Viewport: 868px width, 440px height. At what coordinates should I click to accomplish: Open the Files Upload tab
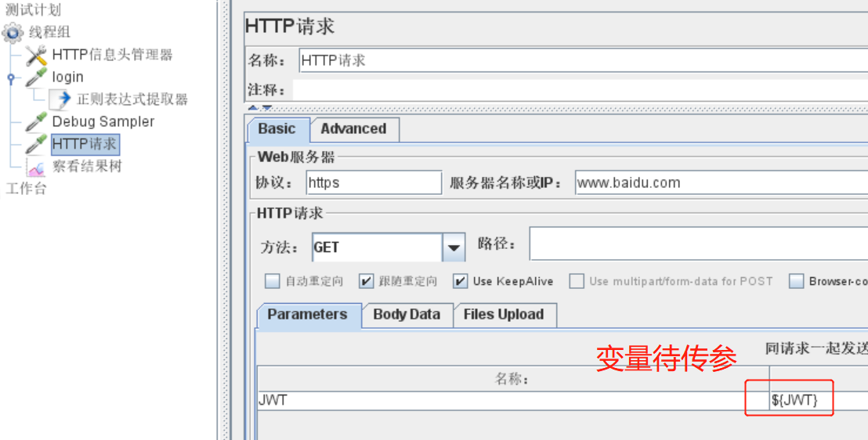coord(505,315)
